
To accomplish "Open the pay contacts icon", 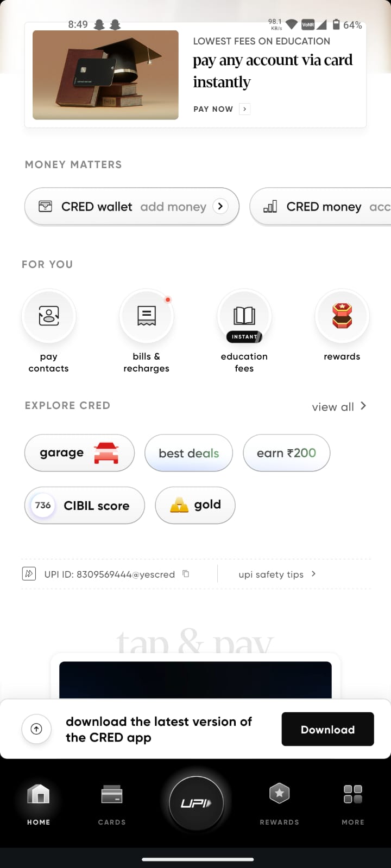I will (x=49, y=316).
